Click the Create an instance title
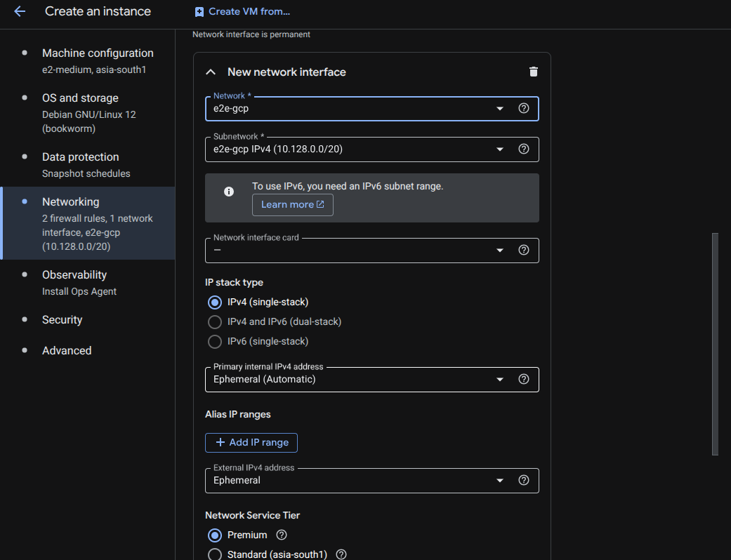 pyautogui.click(x=98, y=11)
